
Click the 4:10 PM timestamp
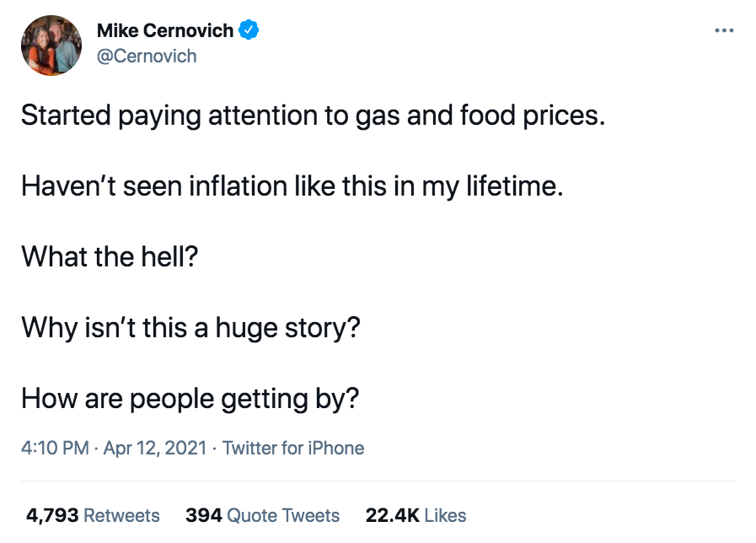[x=55, y=448]
